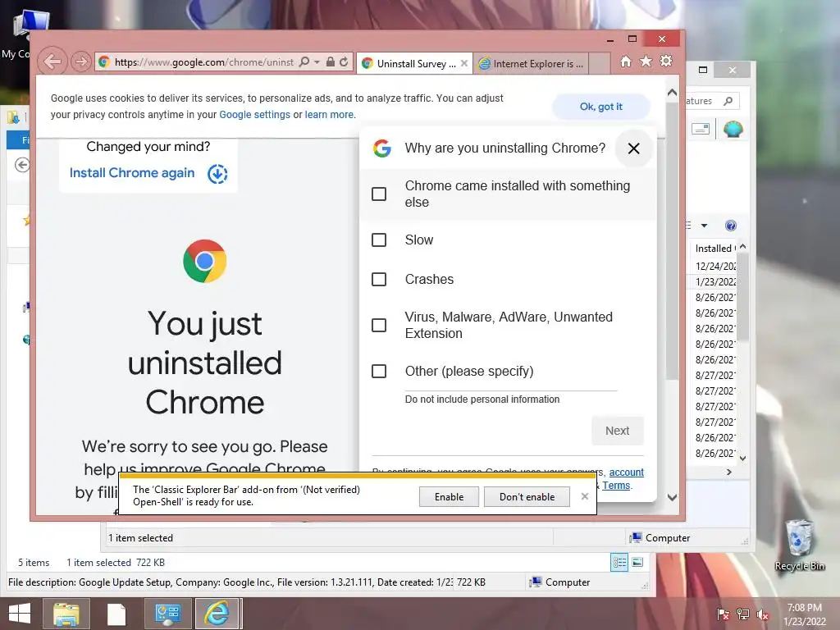Click the IE address bar URL

pyautogui.click(x=204, y=62)
